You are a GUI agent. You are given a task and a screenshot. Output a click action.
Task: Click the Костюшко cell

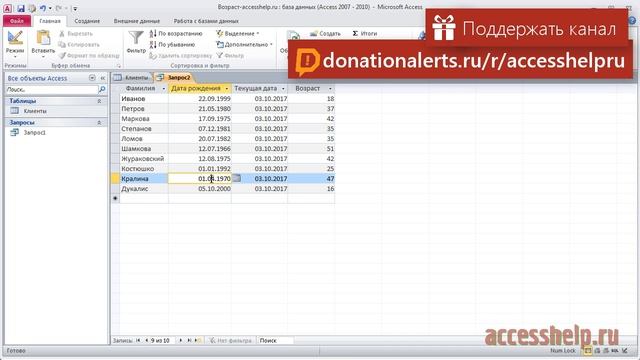[x=144, y=169]
